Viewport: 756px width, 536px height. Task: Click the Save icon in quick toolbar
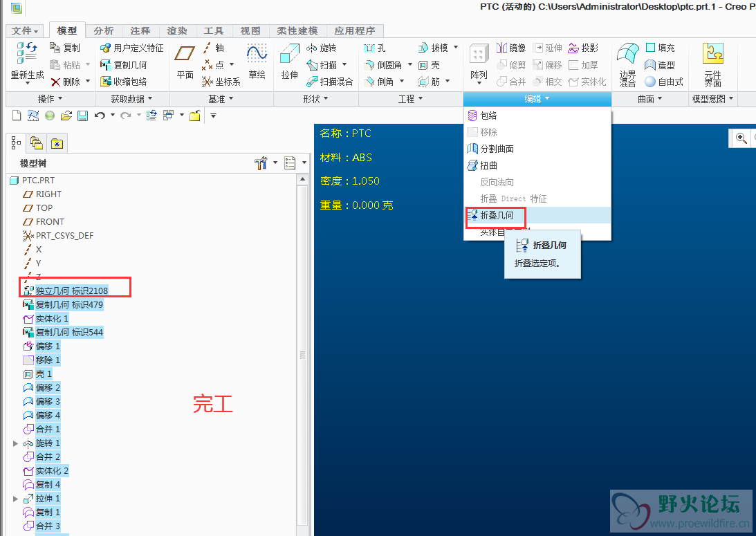(83, 115)
